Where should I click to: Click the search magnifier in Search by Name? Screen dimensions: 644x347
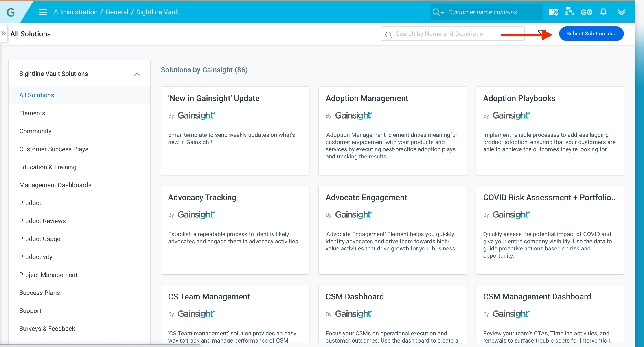[x=388, y=35]
